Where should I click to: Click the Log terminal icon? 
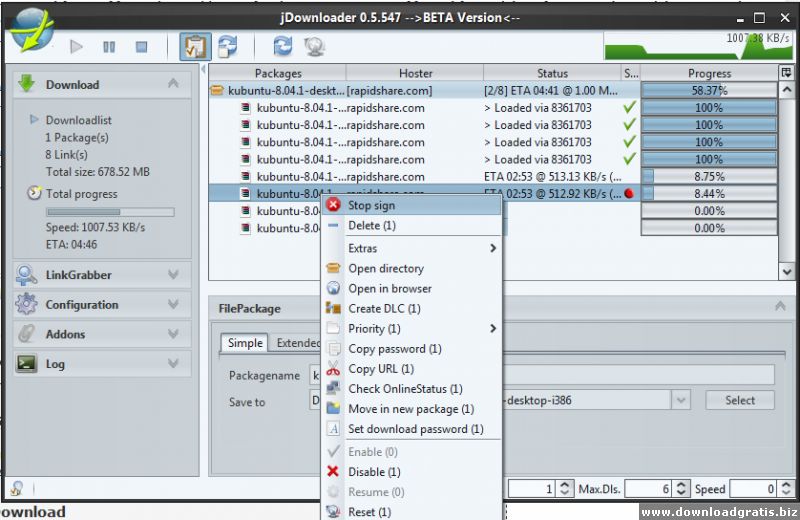click(x=26, y=363)
